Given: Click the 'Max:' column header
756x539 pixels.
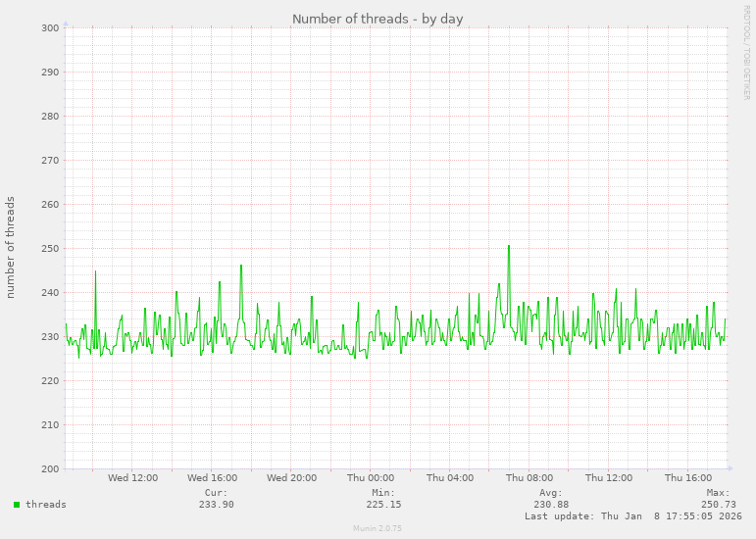Looking at the screenshot, I should [719, 493].
